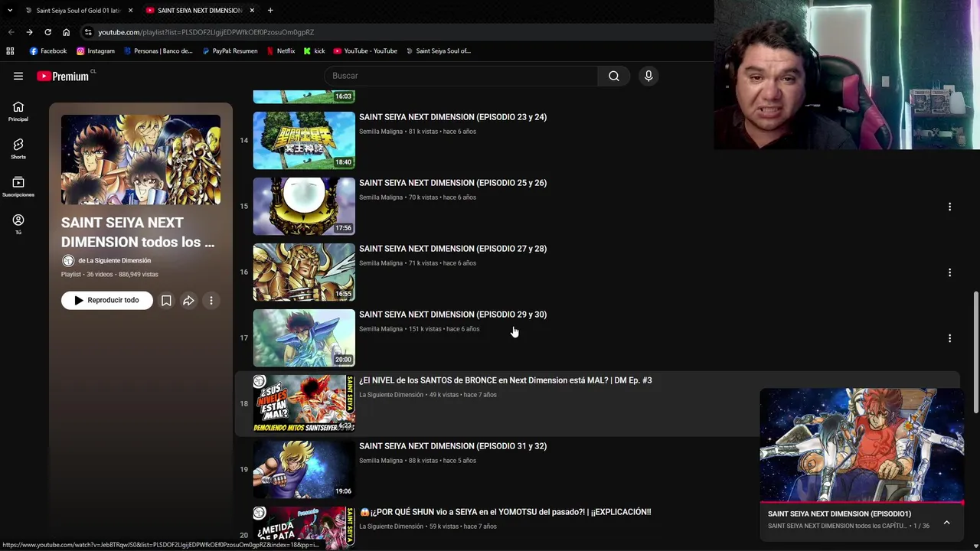Click the Buscar search field
Screen dimensions: 980x551
[x=461, y=76]
